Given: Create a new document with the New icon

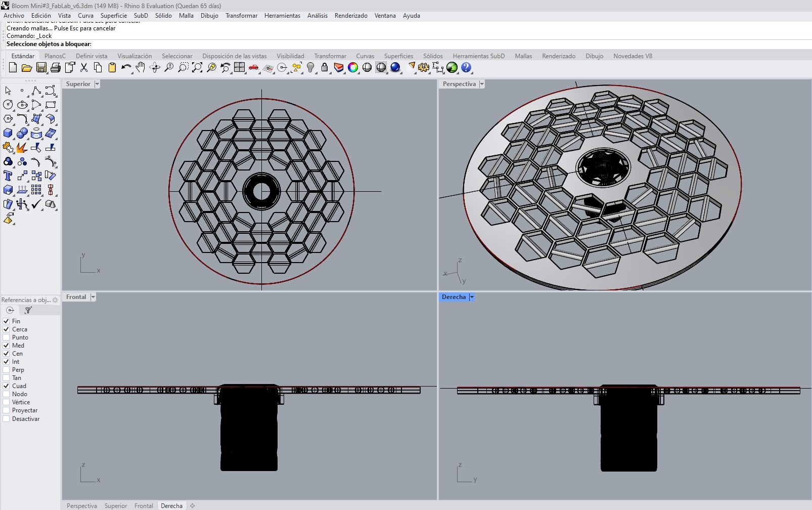Looking at the screenshot, I should coord(13,68).
